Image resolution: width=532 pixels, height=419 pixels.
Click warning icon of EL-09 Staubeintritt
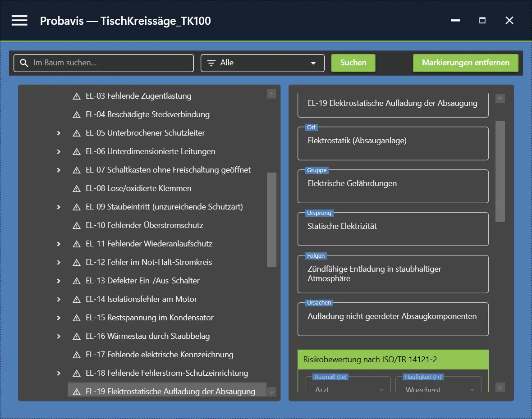pyautogui.click(x=77, y=207)
